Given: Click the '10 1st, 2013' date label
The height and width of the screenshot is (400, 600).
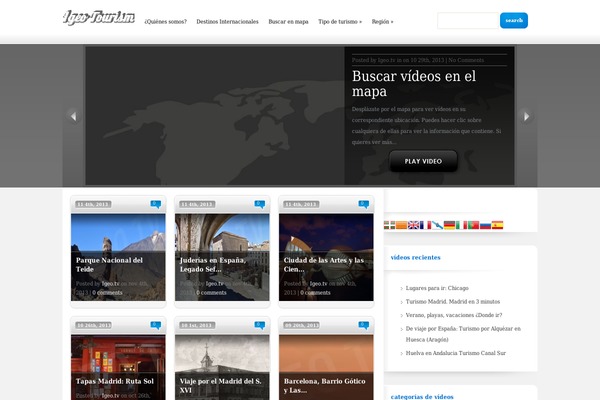Looking at the screenshot, I should coord(196,325).
